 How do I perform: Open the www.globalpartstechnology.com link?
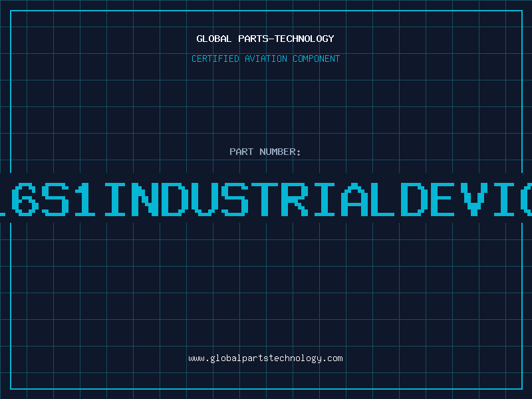pos(265,358)
